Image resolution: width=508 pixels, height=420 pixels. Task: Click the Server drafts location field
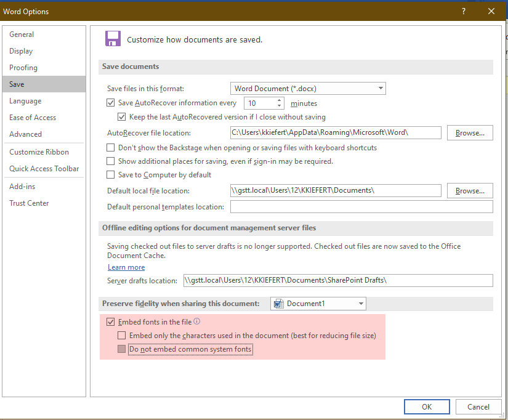coord(338,280)
